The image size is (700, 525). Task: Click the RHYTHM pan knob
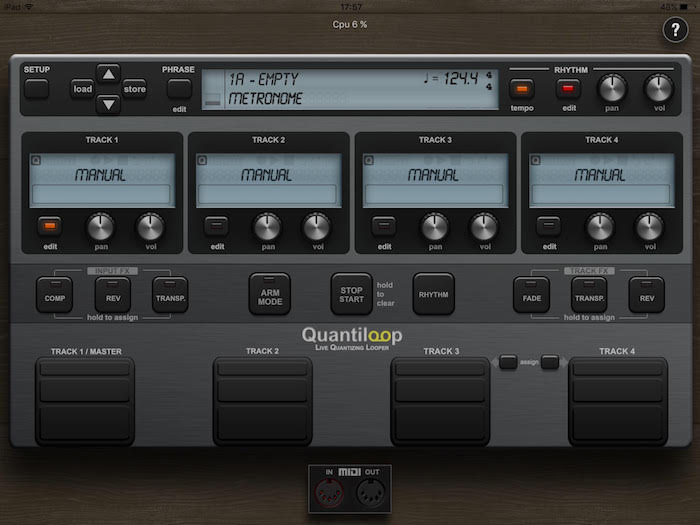(612, 88)
